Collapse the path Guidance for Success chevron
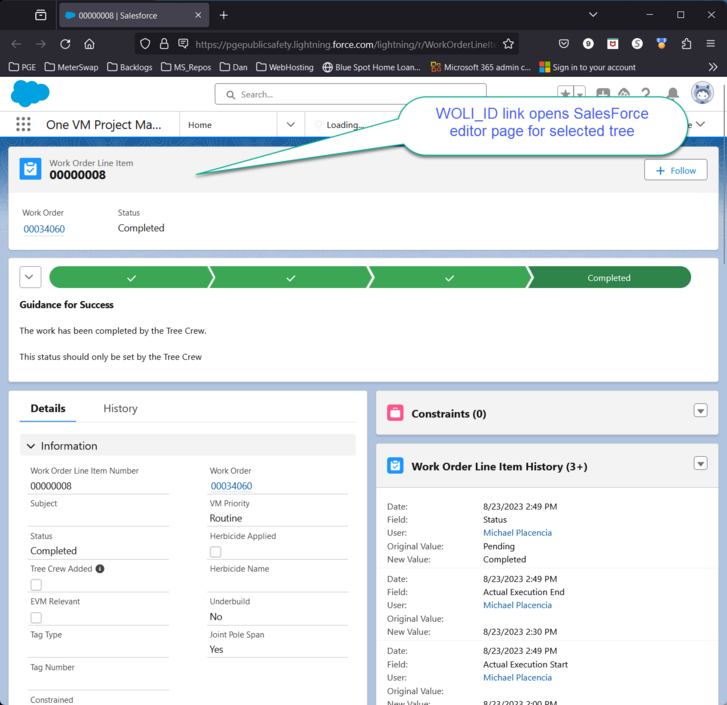Screen dimensions: 727x705 click(30, 277)
